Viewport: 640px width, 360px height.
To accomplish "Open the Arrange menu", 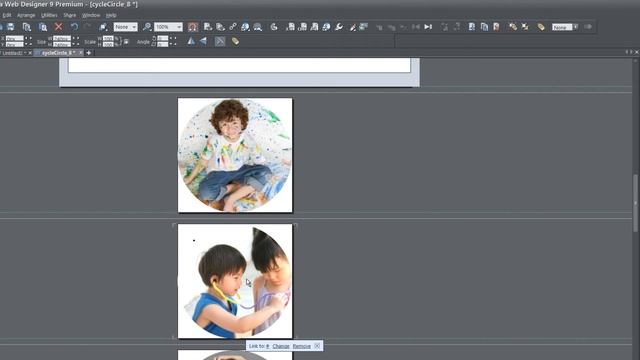I will [x=26, y=15].
